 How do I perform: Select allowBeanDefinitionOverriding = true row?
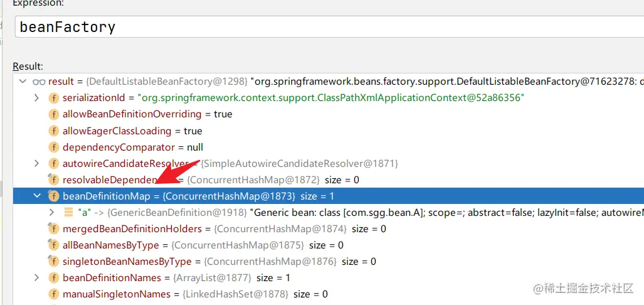147,114
